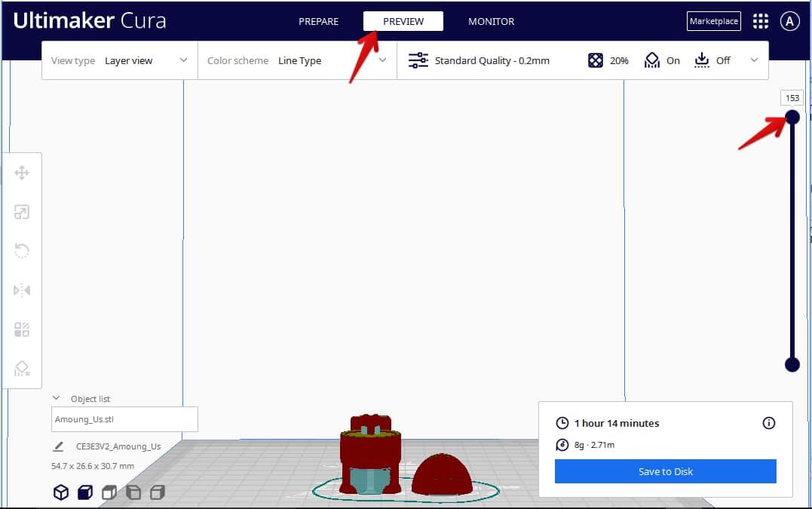The image size is (812, 509).
Task: Select the Scale tool
Action: tap(23, 211)
